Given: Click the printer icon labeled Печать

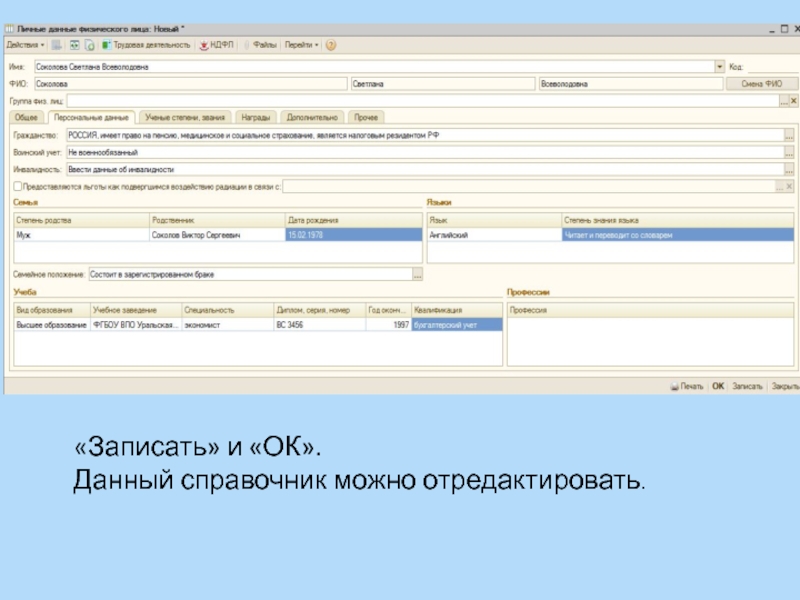Looking at the screenshot, I should [x=686, y=385].
